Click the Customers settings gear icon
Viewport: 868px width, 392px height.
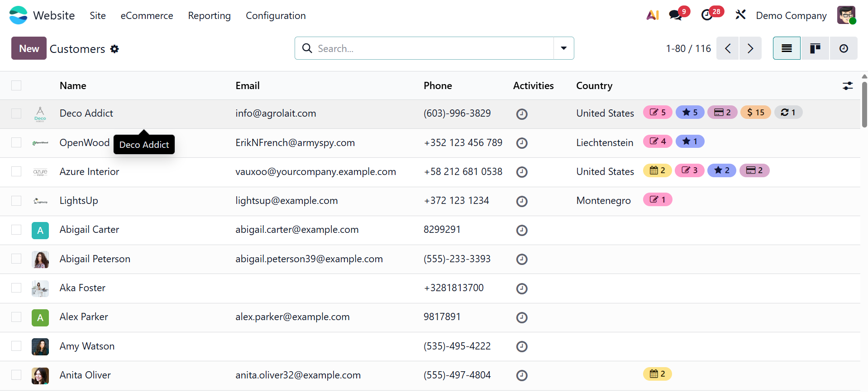point(115,49)
